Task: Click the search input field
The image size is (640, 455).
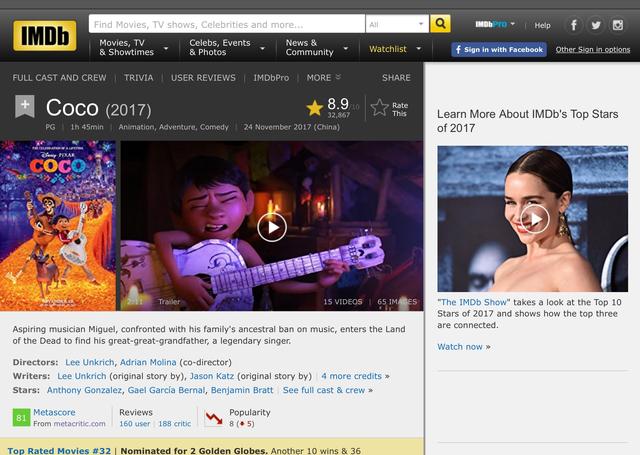Action: coord(227,24)
